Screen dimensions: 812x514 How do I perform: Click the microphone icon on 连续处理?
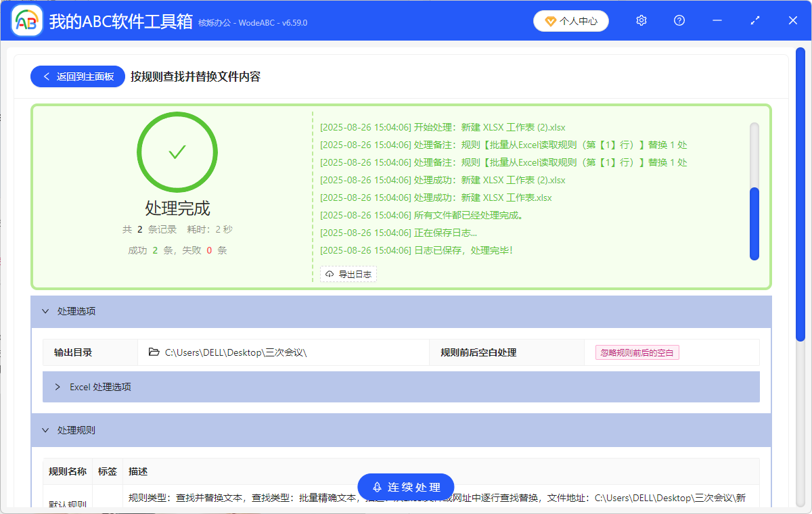[x=376, y=487]
